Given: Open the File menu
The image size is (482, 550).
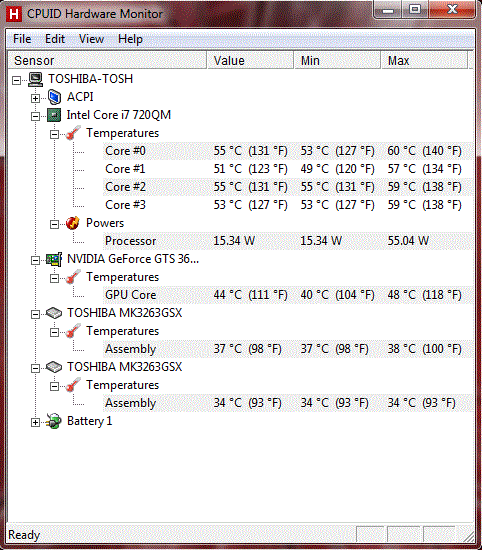Looking at the screenshot, I should [22, 39].
